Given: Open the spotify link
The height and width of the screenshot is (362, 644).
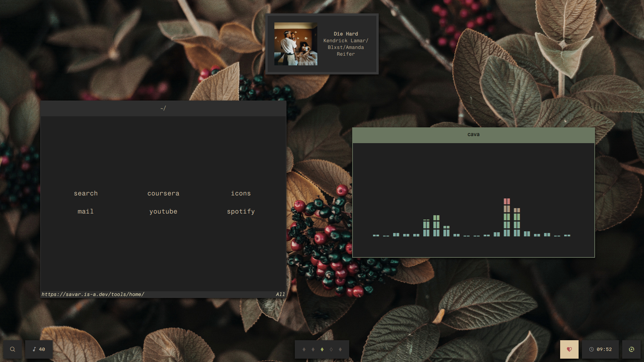Looking at the screenshot, I should coord(241,212).
